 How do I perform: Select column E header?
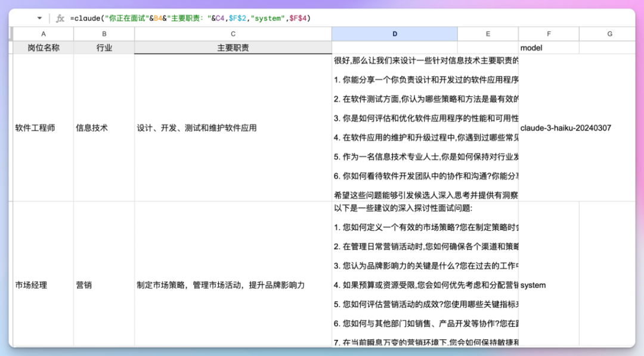(x=488, y=34)
